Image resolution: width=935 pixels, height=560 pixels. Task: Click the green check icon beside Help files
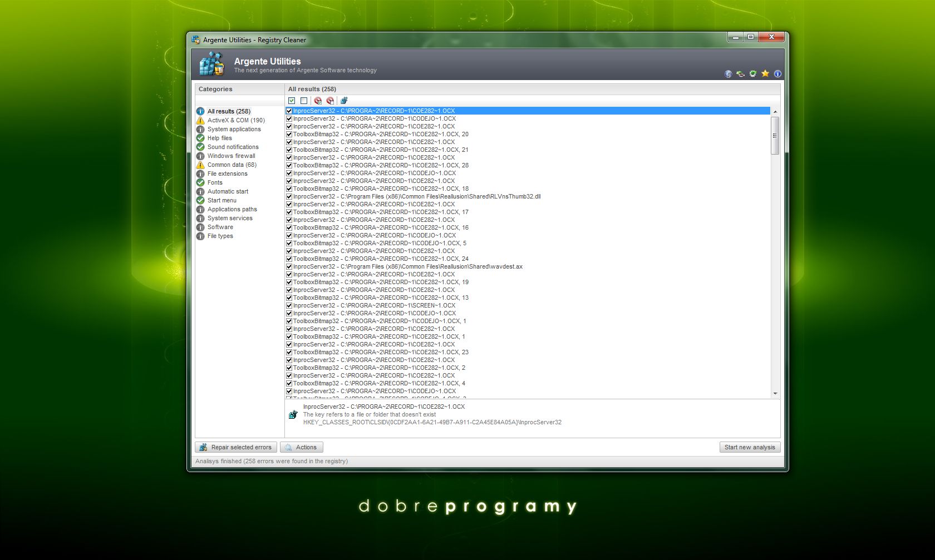200,138
